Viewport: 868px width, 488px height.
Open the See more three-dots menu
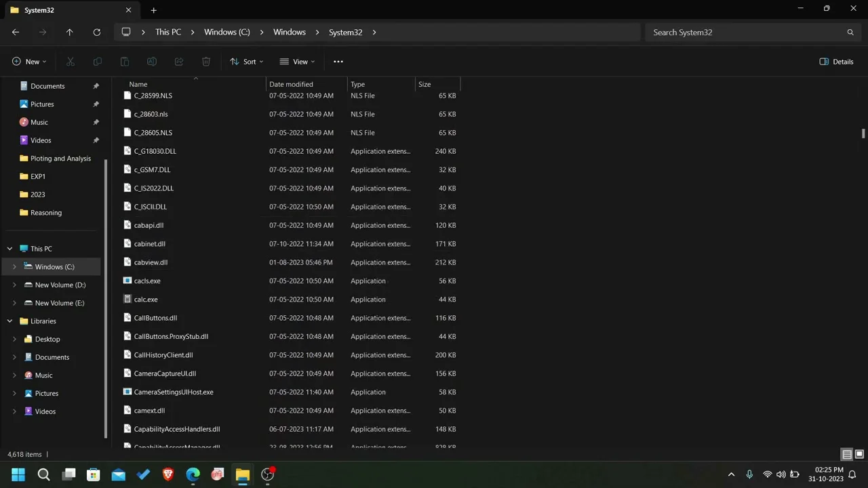point(338,62)
